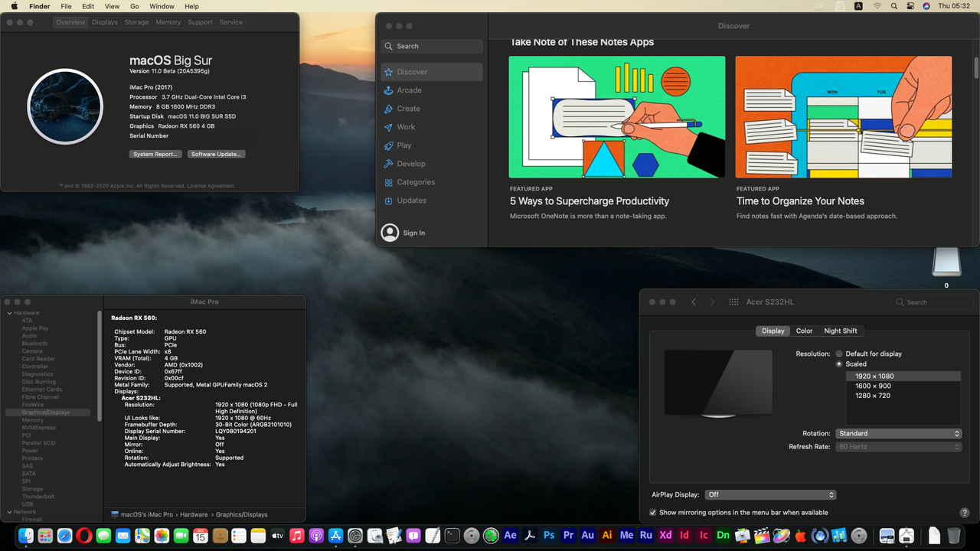Viewport: 980px width, 551px height.
Task: Open Time to Organize Your Notes card
Action: 844,139
